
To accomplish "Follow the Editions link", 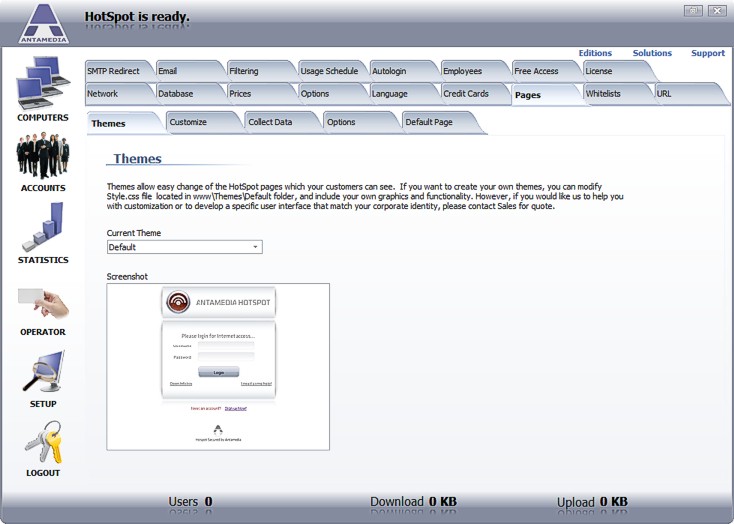I will (x=595, y=53).
